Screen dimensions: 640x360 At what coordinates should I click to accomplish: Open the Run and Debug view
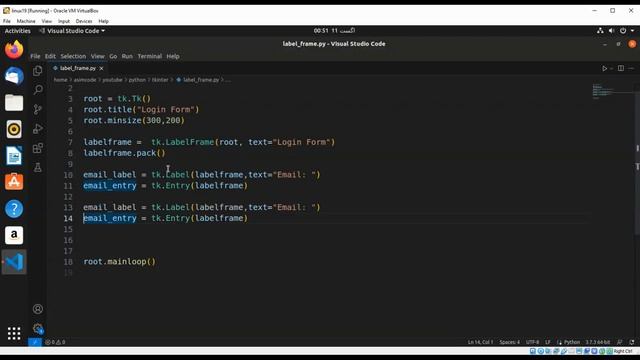tap(38, 129)
